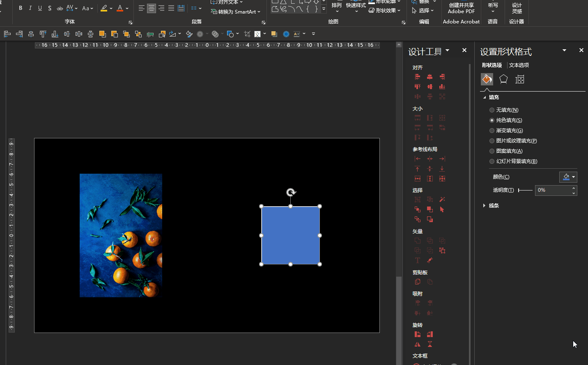Click the arrow cursor icon in 选择 section

(x=442, y=209)
